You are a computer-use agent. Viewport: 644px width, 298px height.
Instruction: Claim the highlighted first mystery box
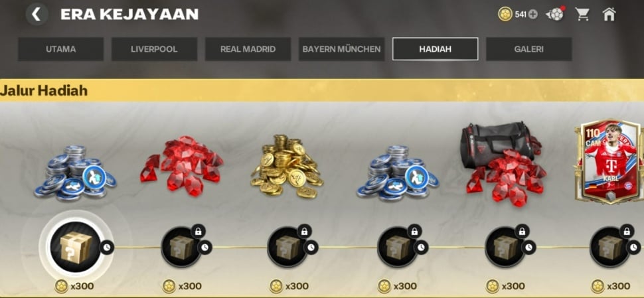pyautogui.click(x=76, y=247)
